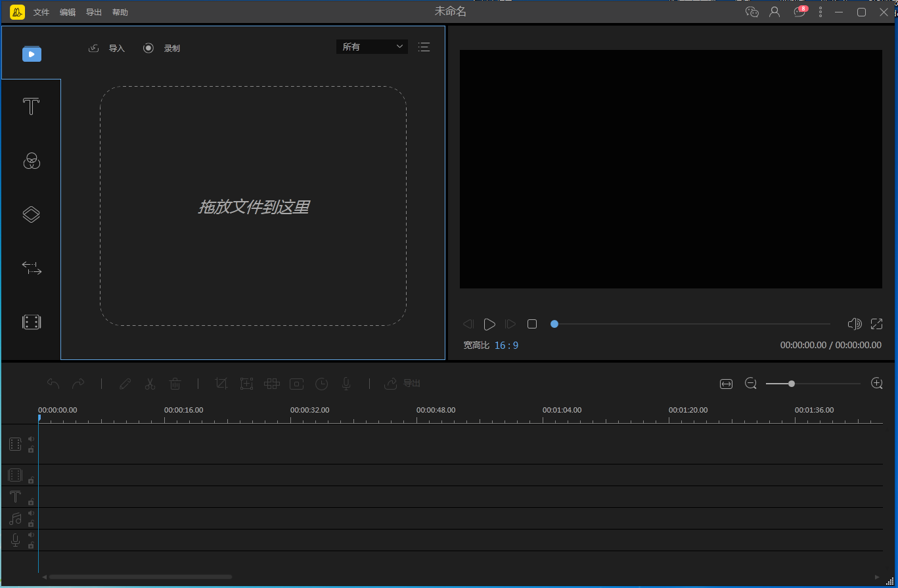898x588 pixels.
Task: Open the more options vertical dots menu
Action: (820, 12)
